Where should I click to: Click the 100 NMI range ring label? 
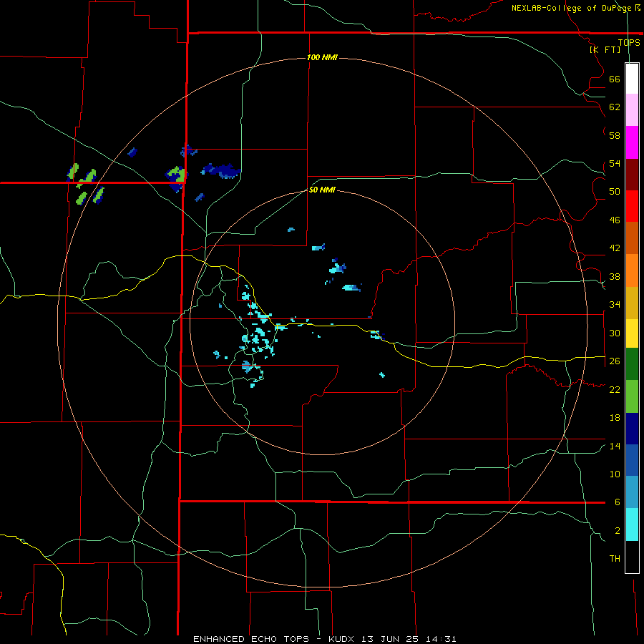322,57
